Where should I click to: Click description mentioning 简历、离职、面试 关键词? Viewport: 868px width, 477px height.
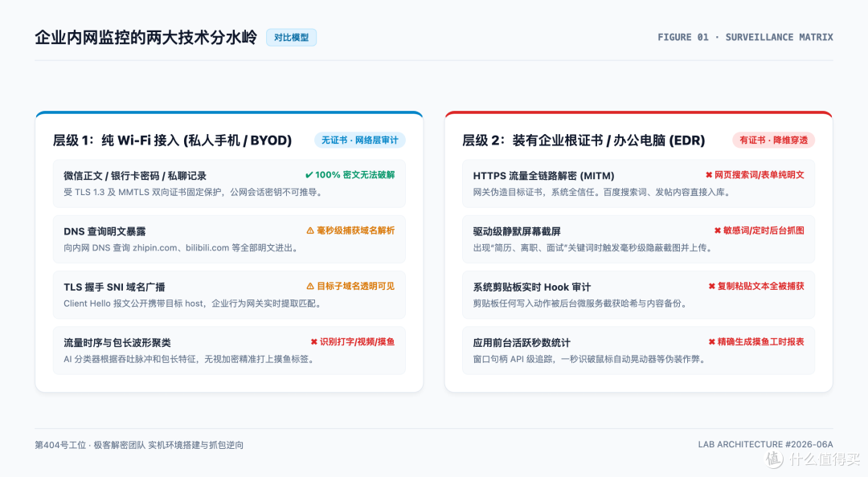(593, 248)
